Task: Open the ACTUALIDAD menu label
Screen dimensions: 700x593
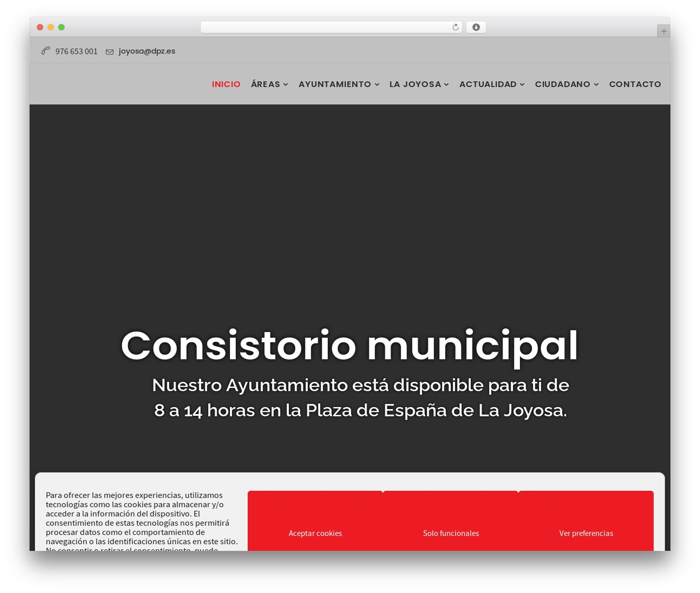Action: point(488,84)
